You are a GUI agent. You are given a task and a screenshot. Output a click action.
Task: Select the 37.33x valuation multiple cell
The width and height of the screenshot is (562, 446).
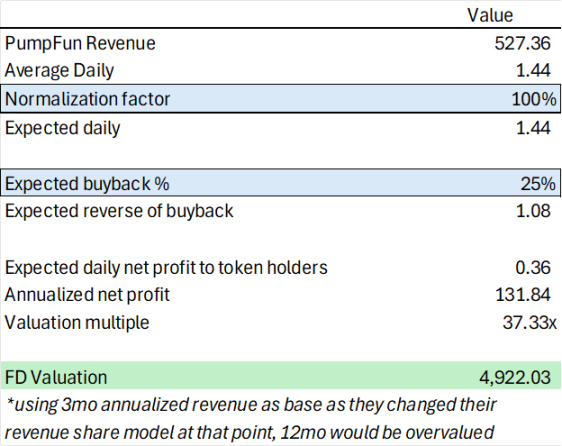[530, 323]
